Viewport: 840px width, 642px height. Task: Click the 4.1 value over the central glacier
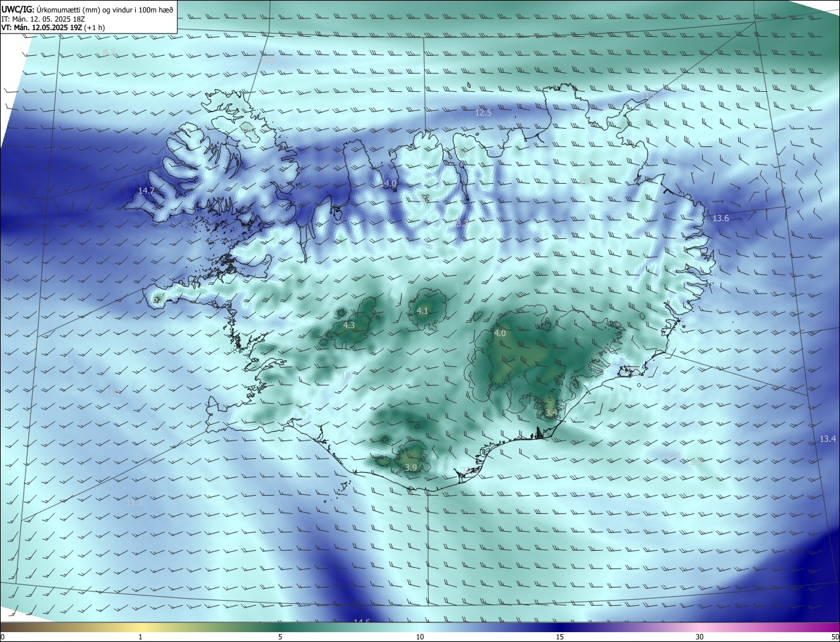[423, 310]
